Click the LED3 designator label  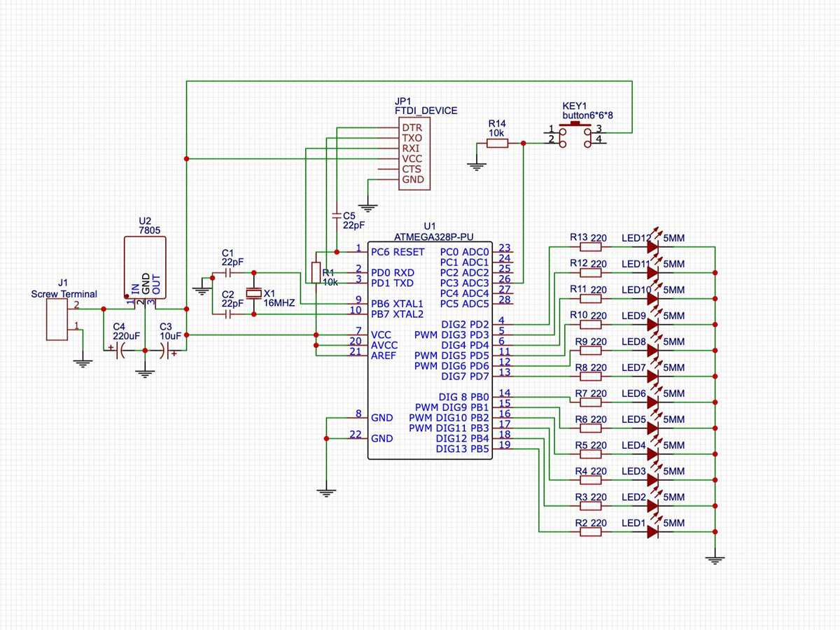pyautogui.click(x=633, y=471)
